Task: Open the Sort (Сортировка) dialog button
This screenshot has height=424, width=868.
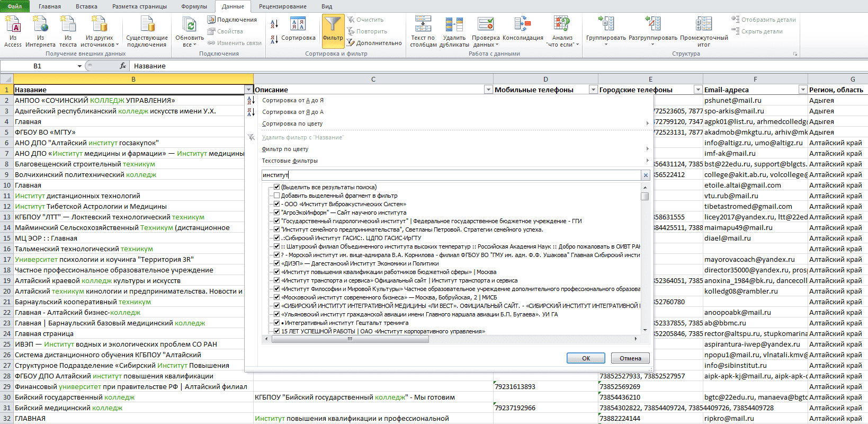Action: point(298,29)
